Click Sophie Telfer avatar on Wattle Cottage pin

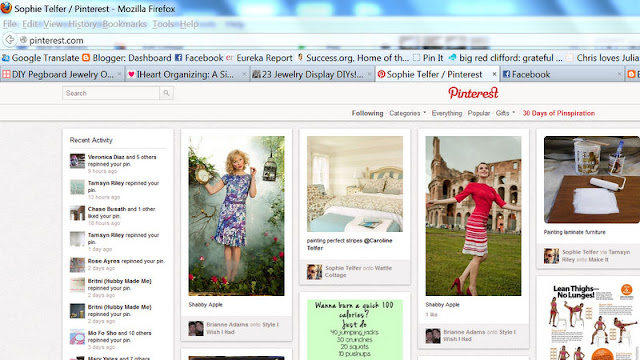[314, 272]
